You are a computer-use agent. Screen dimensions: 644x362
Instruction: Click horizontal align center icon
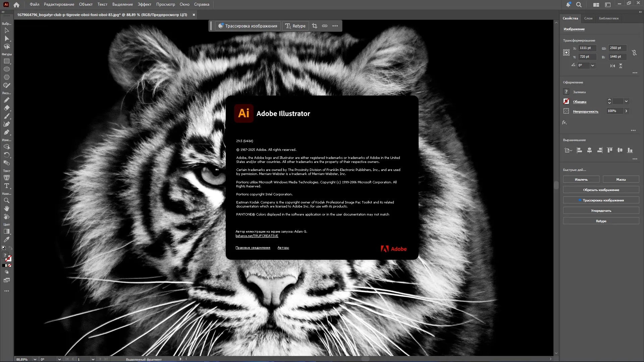[589, 150]
